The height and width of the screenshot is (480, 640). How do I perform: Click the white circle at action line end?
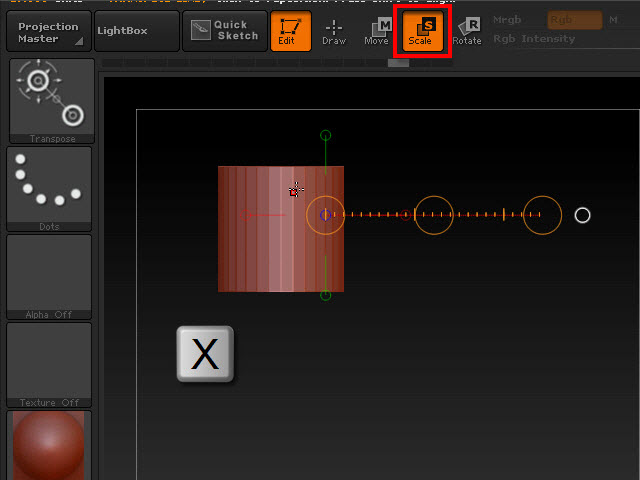(x=582, y=215)
